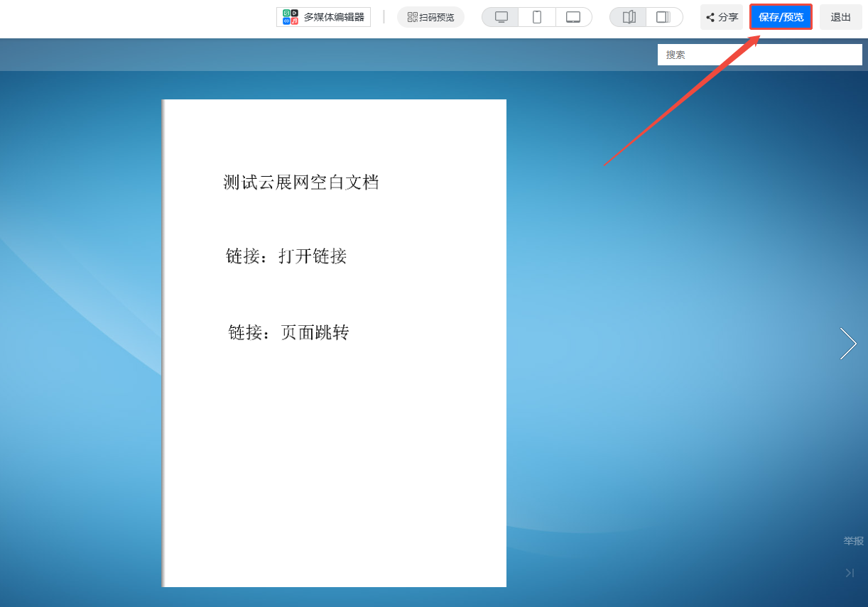868x607 pixels.
Task: Select the single-page layout icon
Action: [663, 17]
